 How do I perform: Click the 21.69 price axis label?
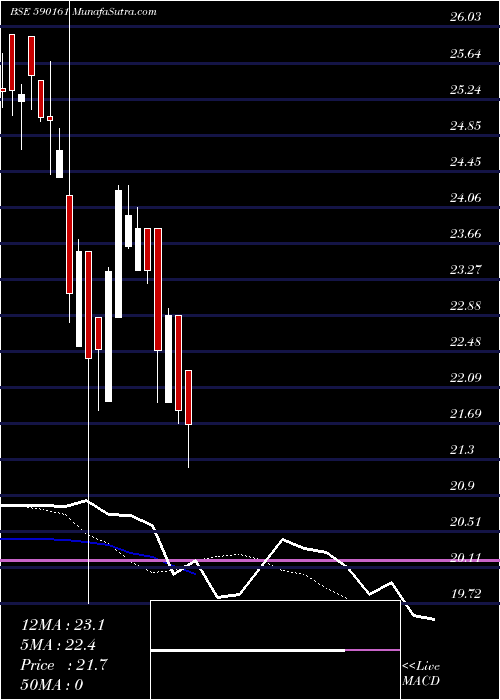pyautogui.click(x=466, y=414)
